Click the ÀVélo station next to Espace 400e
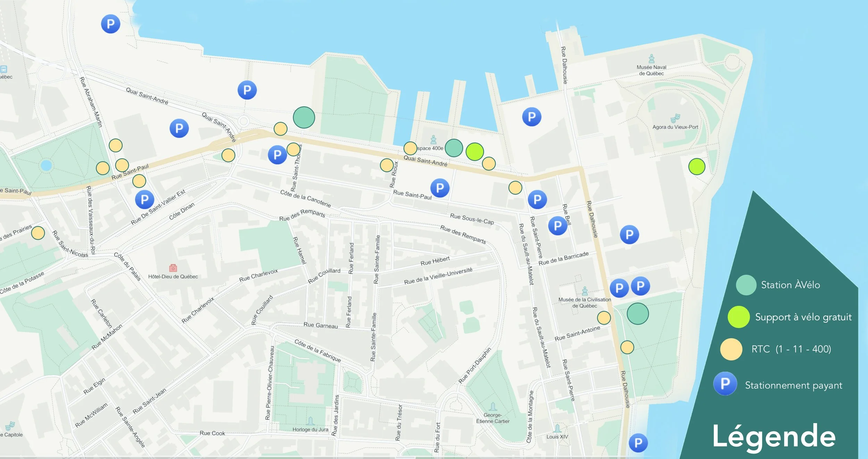 point(453,148)
